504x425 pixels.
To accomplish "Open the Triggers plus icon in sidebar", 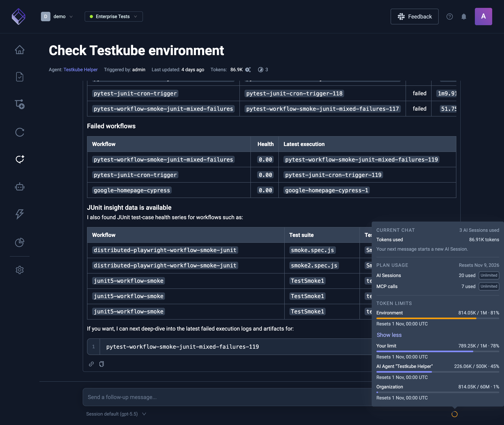I will coord(19,104).
